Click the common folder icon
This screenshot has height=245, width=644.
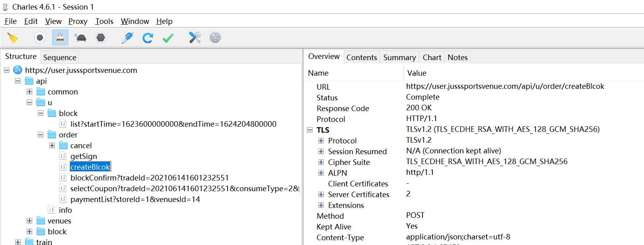click(41, 92)
